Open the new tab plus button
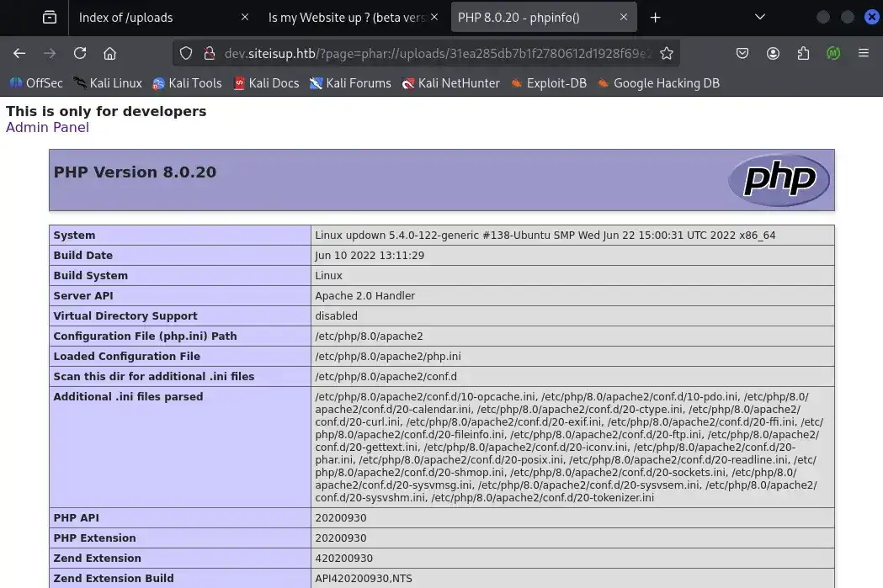The image size is (883, 588). [x=656, y=17]
